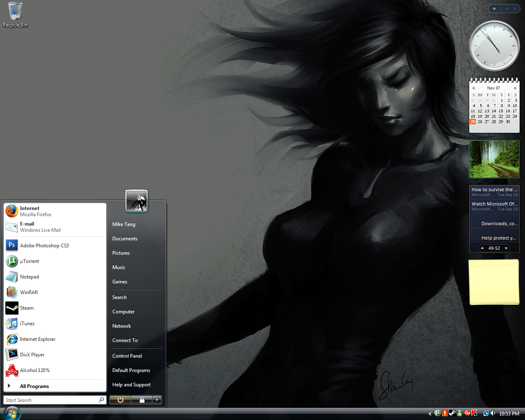
Task: Launch iTunes from Start menu
Action: coord(55,324)
